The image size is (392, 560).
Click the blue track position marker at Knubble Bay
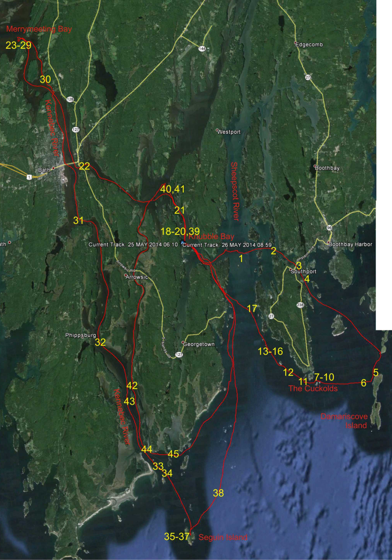182,242
